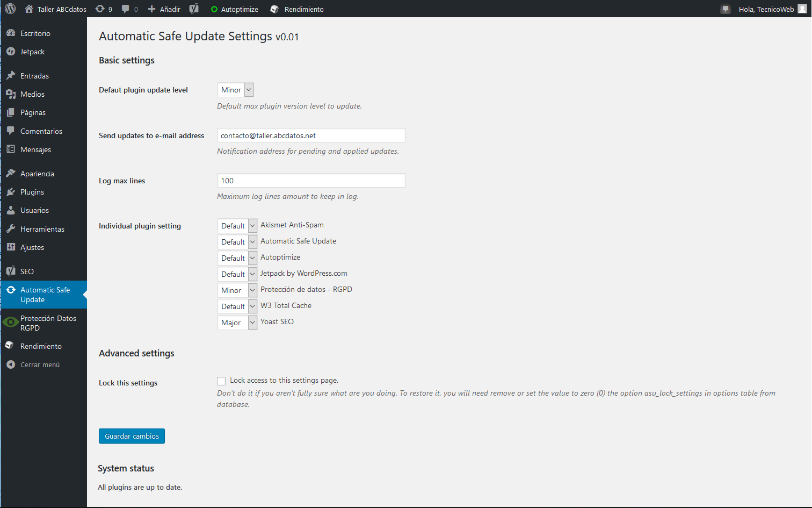812x508 pixels.
Task: Open the Autoptimize admin bar menu
Action: pos(235,9)
